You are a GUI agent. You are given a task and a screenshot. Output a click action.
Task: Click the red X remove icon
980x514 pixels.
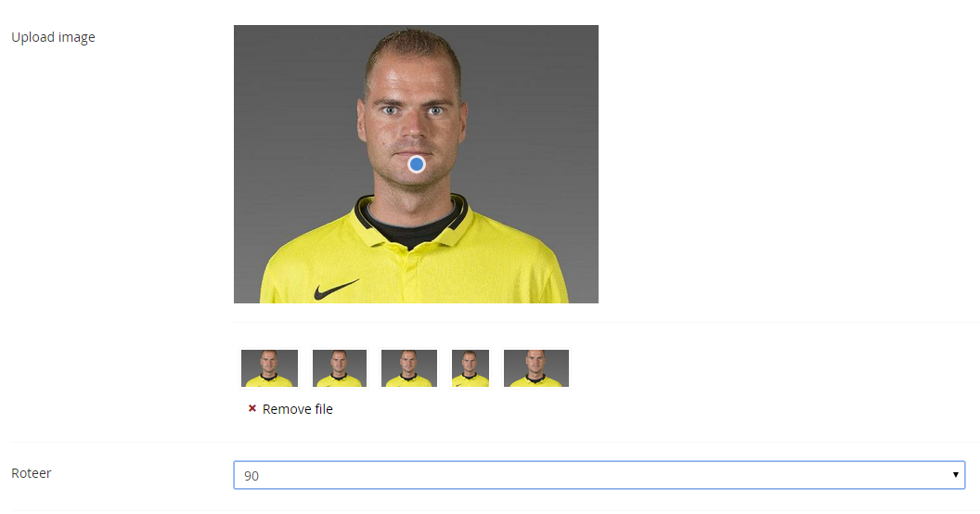(x=251, y=408)
